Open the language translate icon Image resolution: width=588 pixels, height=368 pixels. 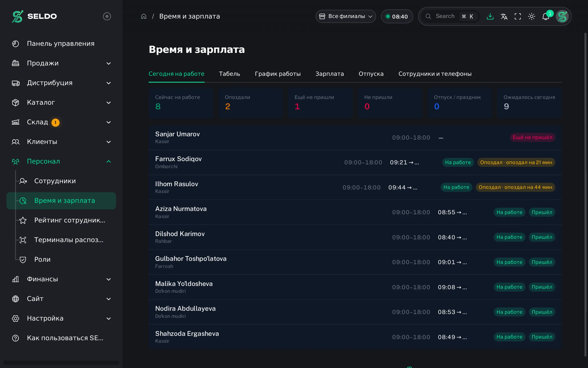(x=504, y=16)
